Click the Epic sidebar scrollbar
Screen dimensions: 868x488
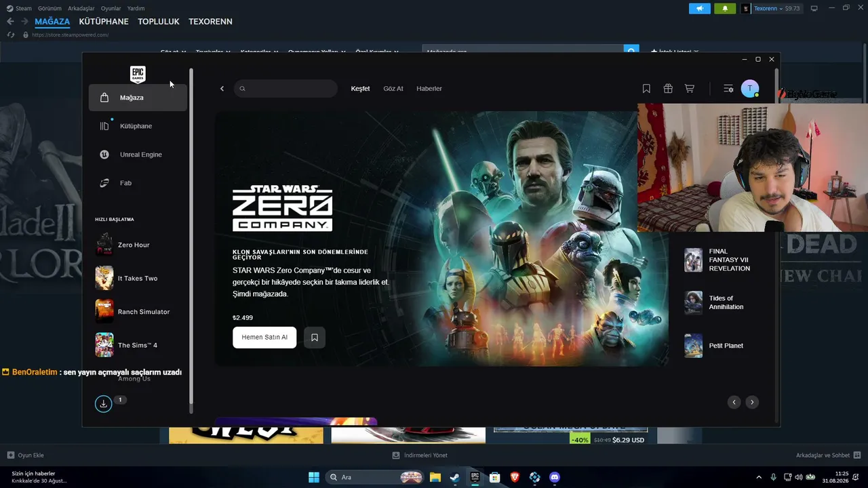pyautogui.click(x=191, y=237)
